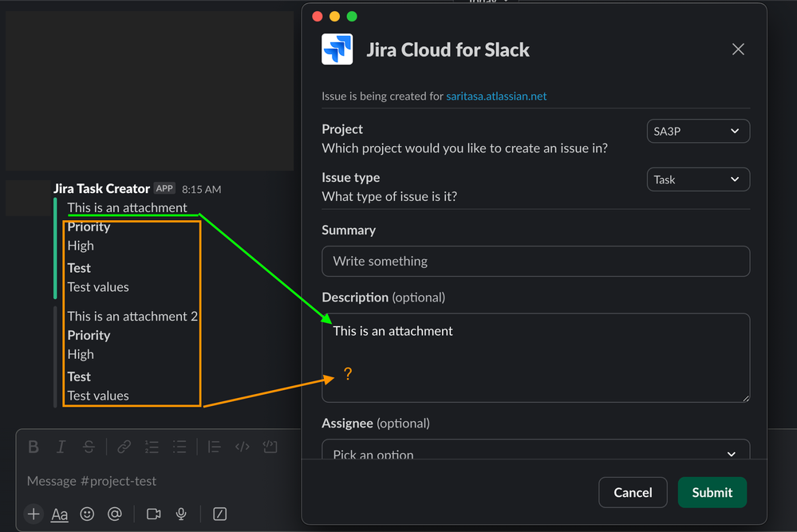The height and width of the screenshot is (532, 797).
Task: Click the 'Project' field label
Action: [x=342, y=129]
